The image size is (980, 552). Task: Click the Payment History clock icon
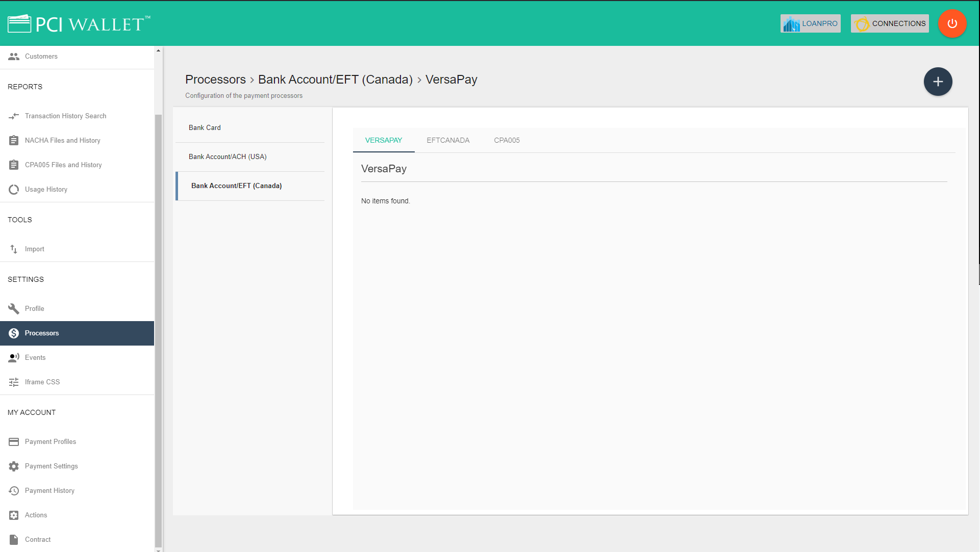coord(14,491)
